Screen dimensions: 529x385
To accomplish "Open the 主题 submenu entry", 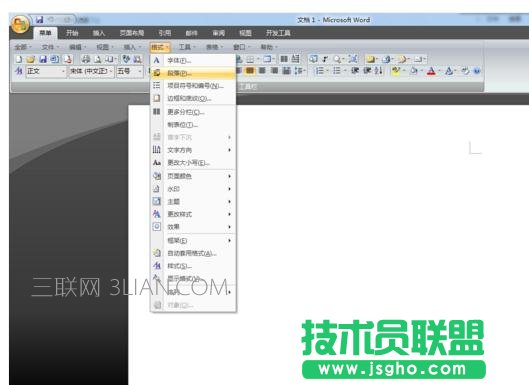I will [x=193, y=201].
